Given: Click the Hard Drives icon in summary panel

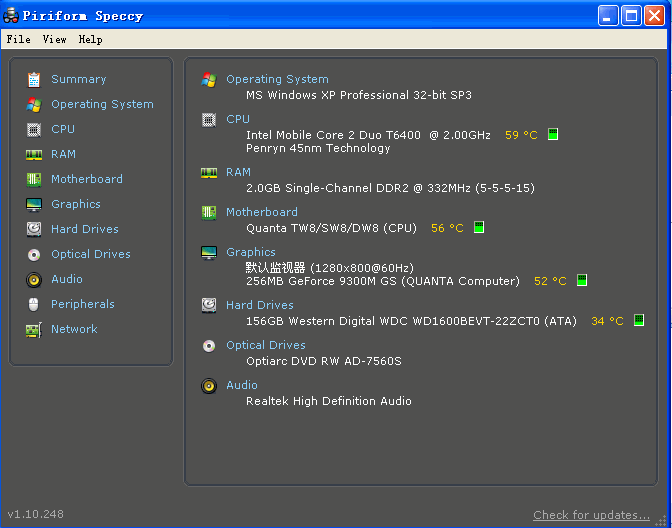Looking at the screenshot, I should pos(209,305).
